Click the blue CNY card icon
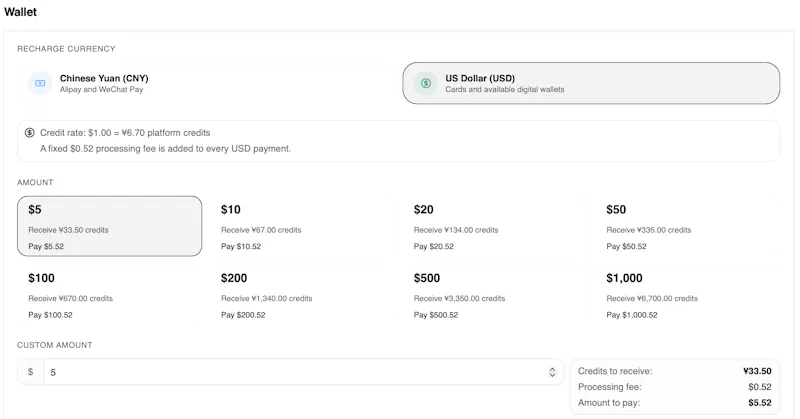The height and width of the screenshot is (419, 800). 40,83
